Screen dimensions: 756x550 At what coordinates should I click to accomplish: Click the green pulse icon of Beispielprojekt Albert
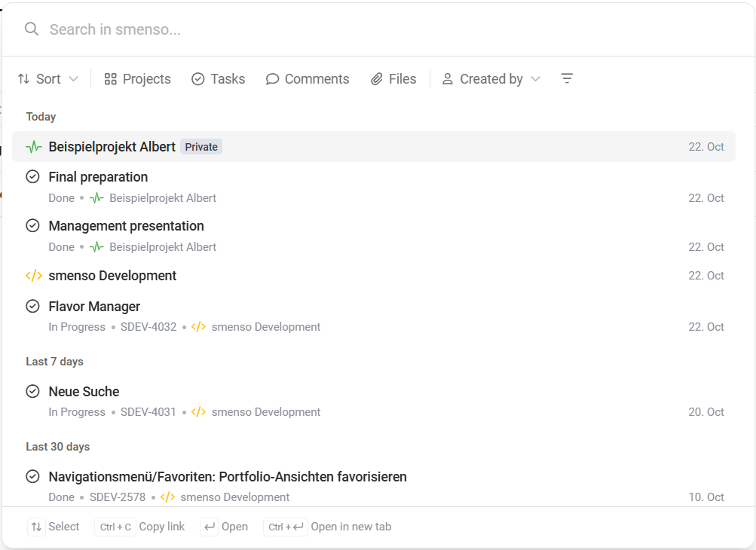[33, 147]
